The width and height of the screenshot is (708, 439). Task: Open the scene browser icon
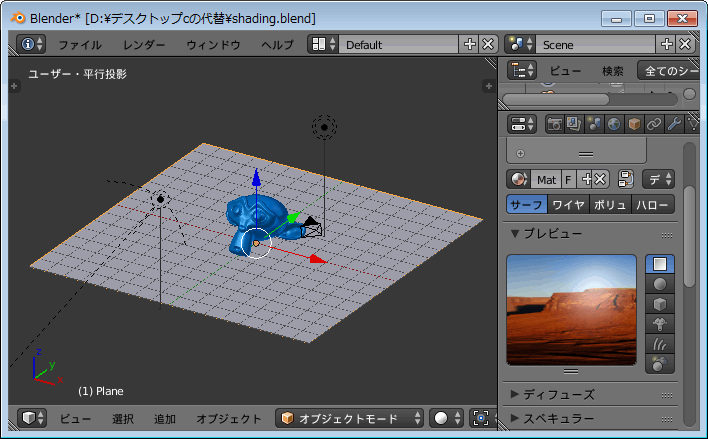(520, 44)
